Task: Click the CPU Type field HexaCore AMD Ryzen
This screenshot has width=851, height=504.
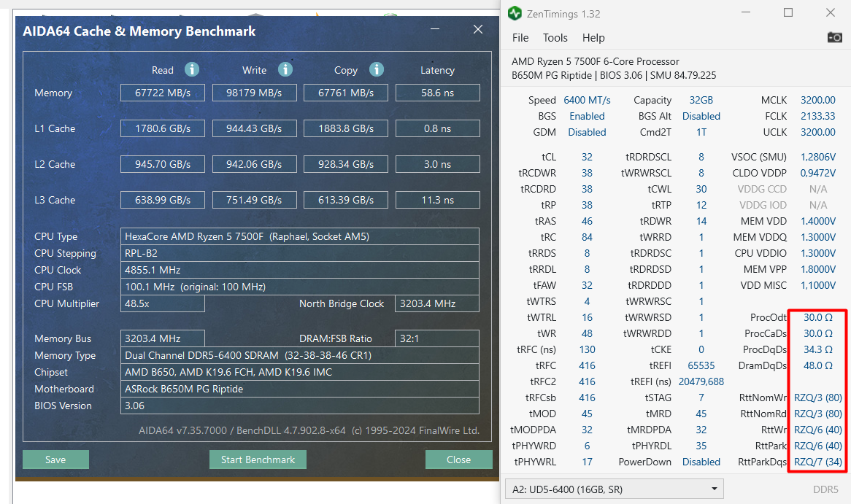Action: (x=299, y=236)
